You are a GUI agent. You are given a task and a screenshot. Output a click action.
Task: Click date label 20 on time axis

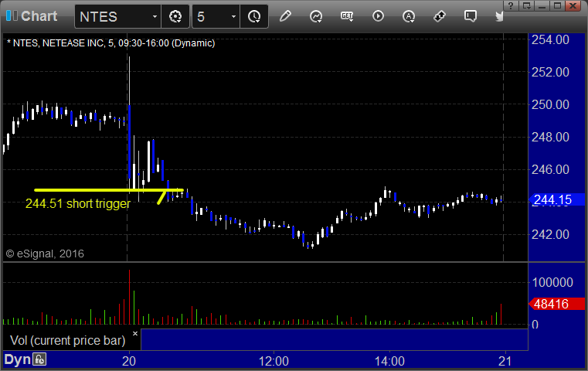tap(129, 361)
